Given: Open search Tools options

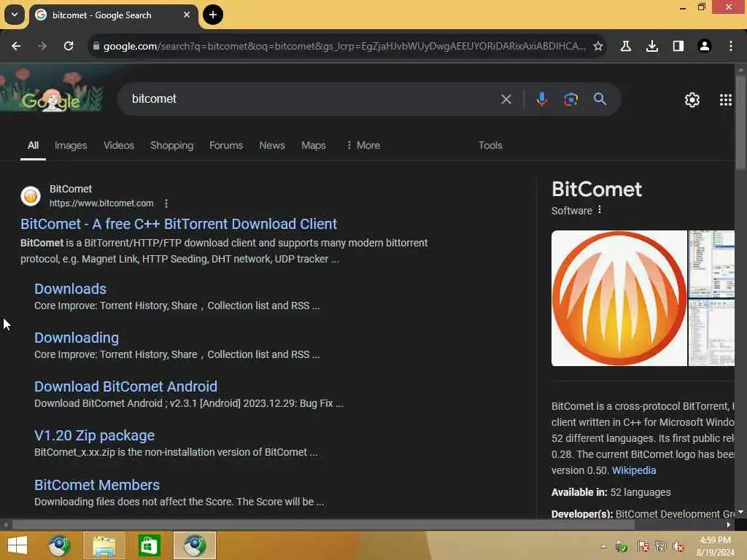Looking at the screenshot, I should point(490,145).
